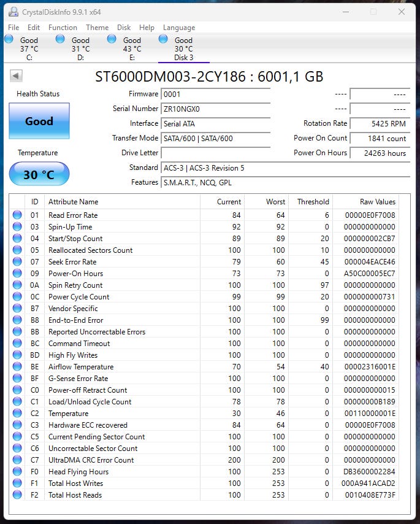Click the blue health orb of drive C:
This screenshot has width=420, height=524.
click(9, 39)
